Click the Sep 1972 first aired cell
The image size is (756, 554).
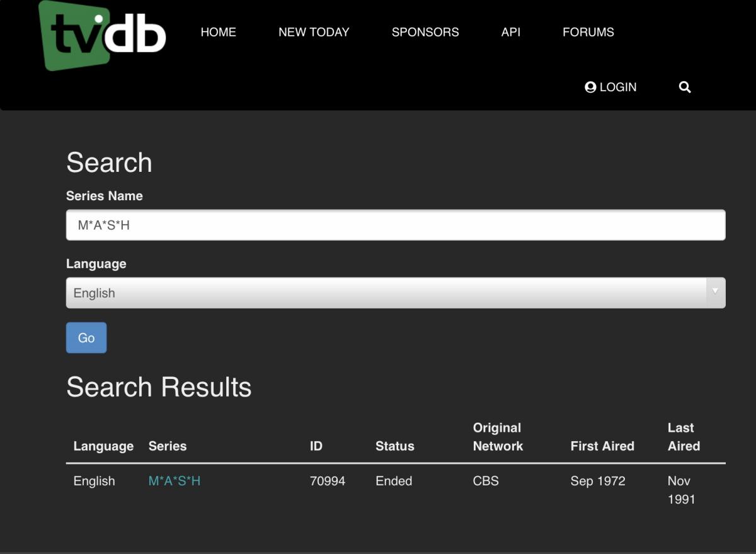(x=598, y=481)
